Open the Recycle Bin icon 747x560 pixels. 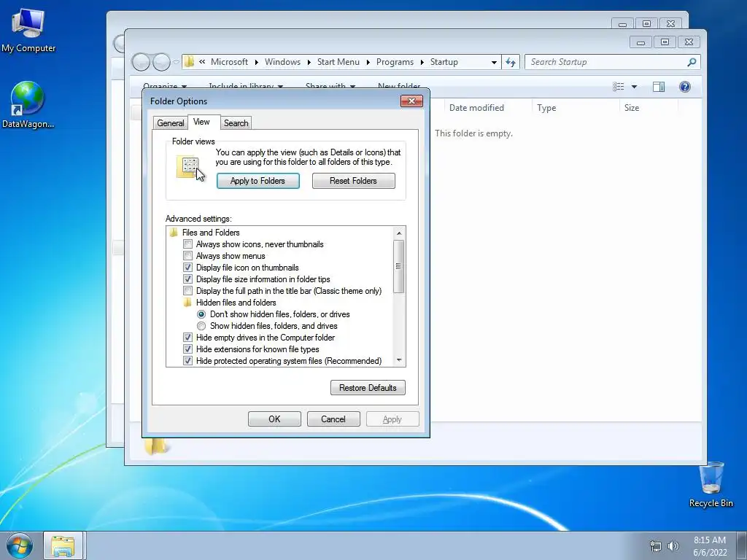point(711,485)
